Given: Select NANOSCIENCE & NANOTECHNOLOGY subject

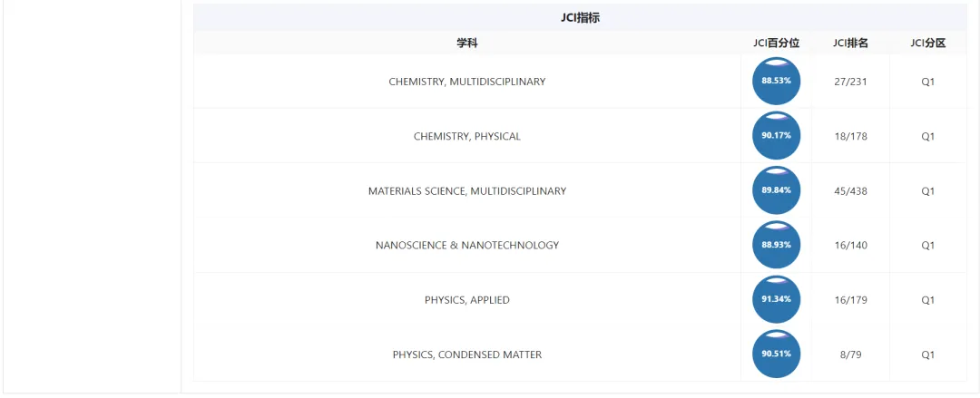Looking at the screenshot, I should tap(466, 246).
